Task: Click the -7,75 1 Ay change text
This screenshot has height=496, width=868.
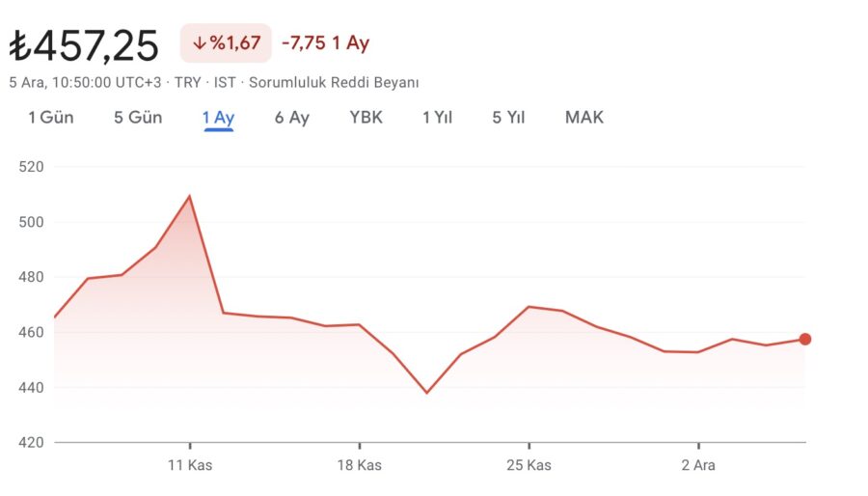Action: point(326,42)
